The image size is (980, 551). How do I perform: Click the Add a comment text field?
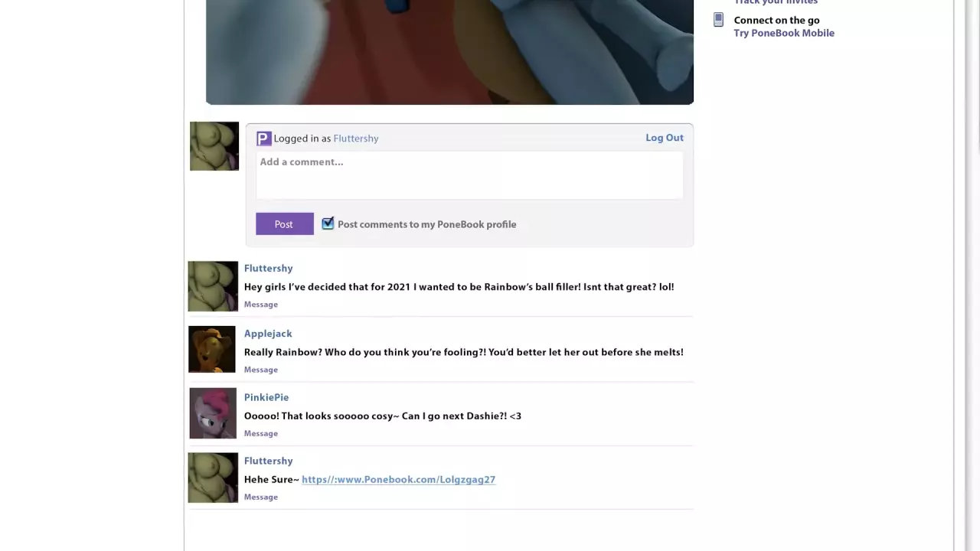(x=469, y=174)
